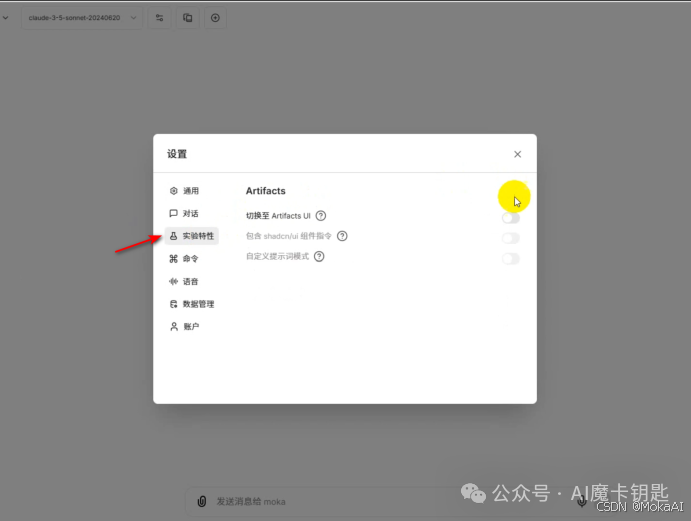Screen dimensions: 691x521
Task: Click the microphone icon in message bar
Action: [x=582, y=501]
